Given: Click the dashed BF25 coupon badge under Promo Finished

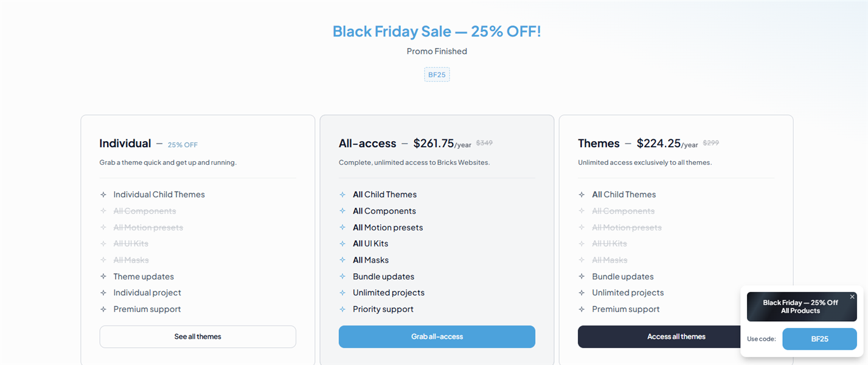Looking at the screenshot, I should click(x=437, y=75).
